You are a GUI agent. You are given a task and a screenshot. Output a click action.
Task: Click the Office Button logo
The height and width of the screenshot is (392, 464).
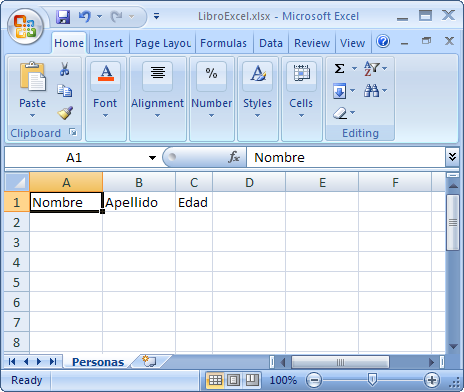25,27
